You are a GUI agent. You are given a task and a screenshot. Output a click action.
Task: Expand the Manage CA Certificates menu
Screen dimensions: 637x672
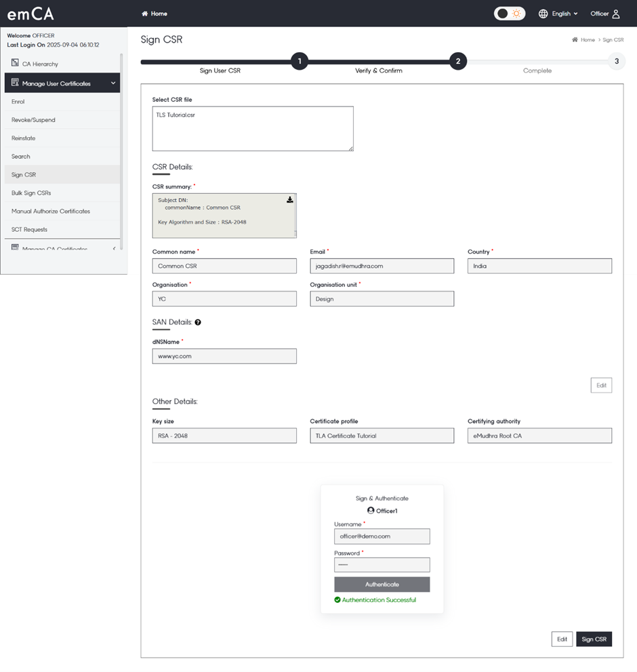[x=113, y=249]
